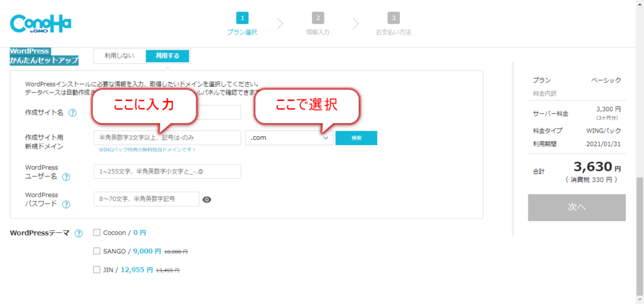Screen dimensions: 644x304
Task: Click the SANGO 9,000 円 price
Action: [147, 251]
